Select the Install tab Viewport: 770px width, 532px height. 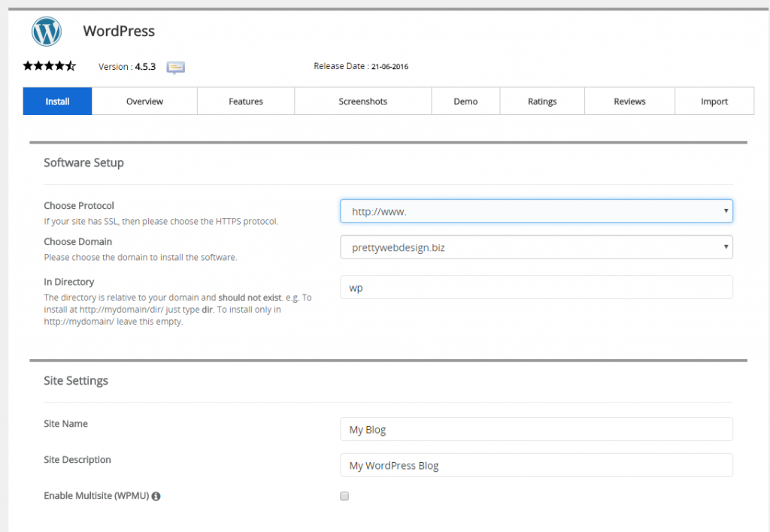pos(57,101)
